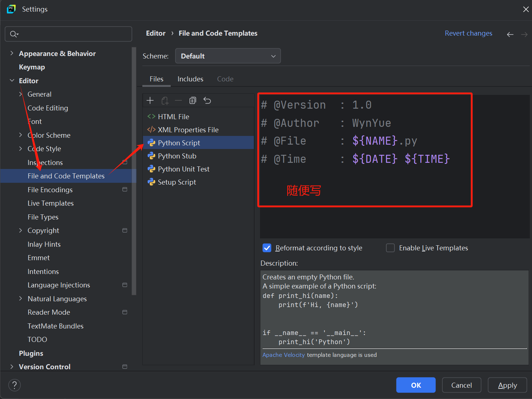Viewport: 532px width, 399px height.
Task: Click the Reset to Default undo icon
Action: [207, 100]
